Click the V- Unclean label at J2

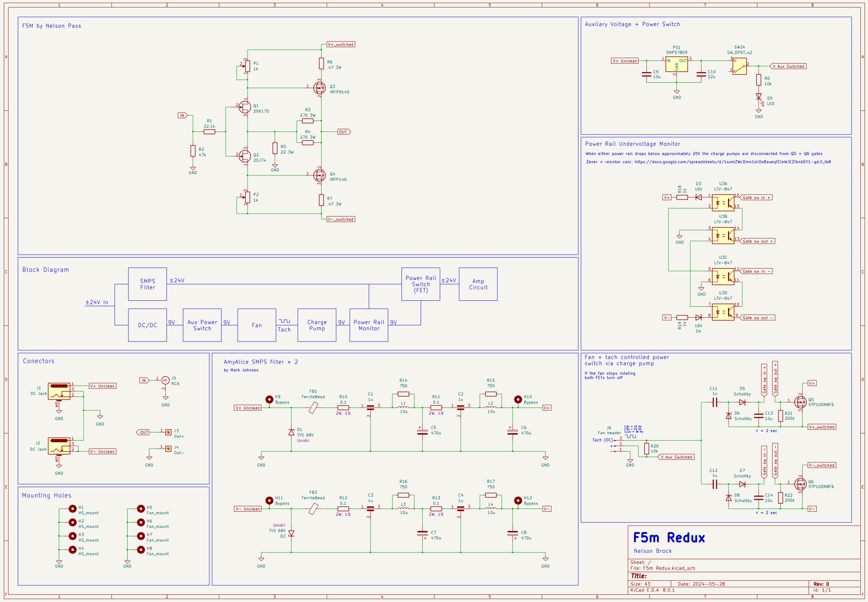pyautogui.click(x=103, y=452)
